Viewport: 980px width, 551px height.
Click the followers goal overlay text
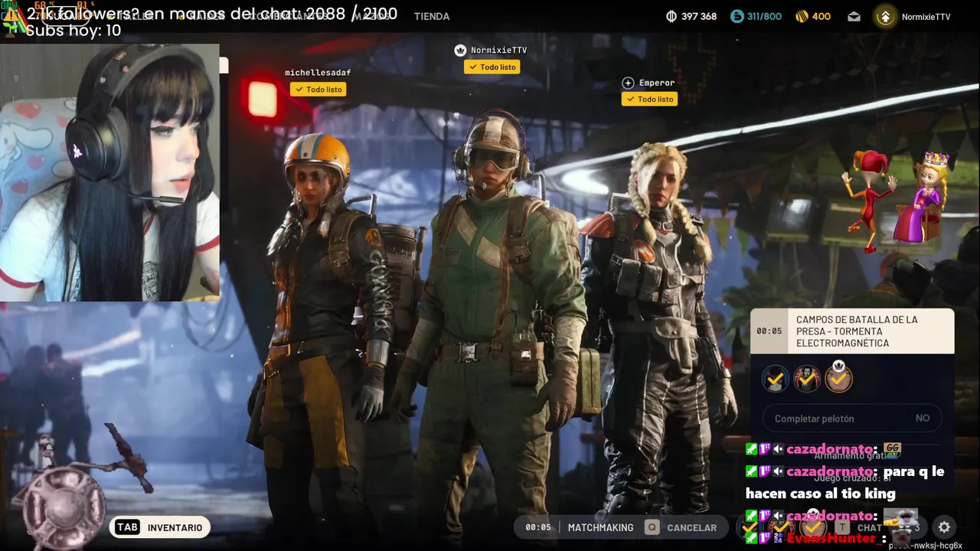tap(212, 13)
